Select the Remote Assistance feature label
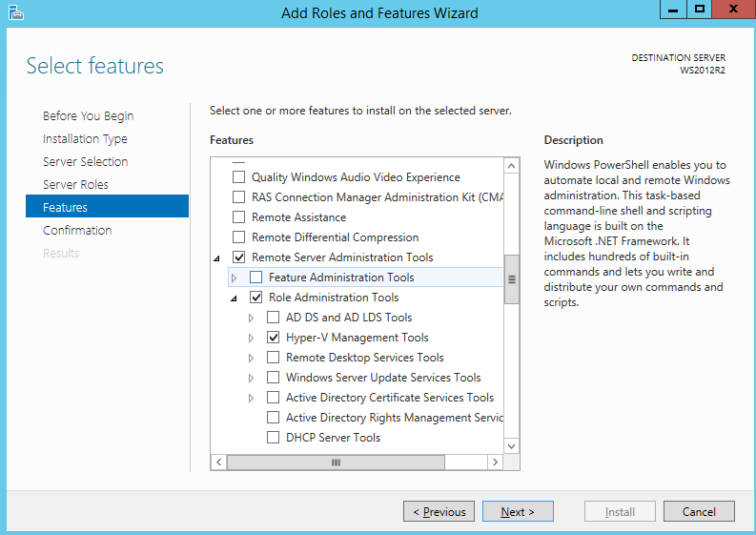The width and height of the screenshot is (756, 535). (299, 217)
